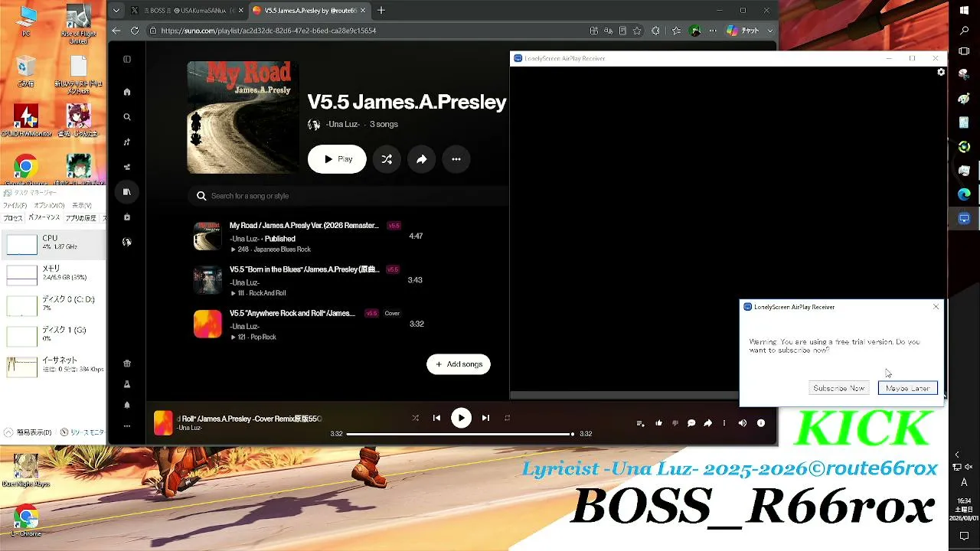Go back in the browser
This screenshot has height=551, width=980.
click(116, 31)
